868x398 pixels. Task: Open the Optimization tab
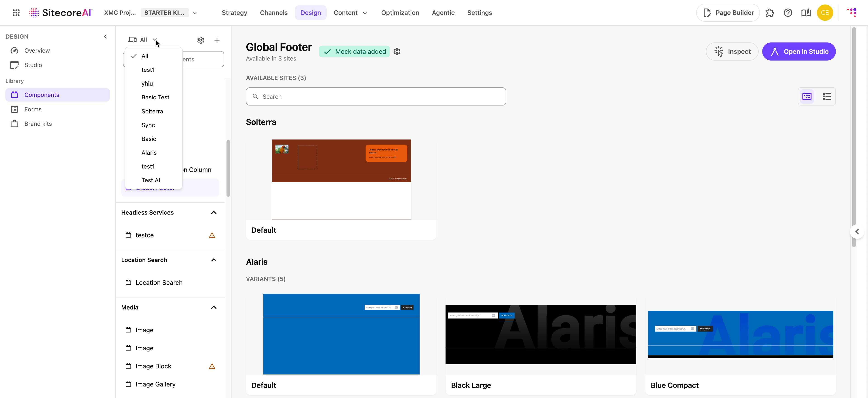pyautogui.click(x=400, y=13)
